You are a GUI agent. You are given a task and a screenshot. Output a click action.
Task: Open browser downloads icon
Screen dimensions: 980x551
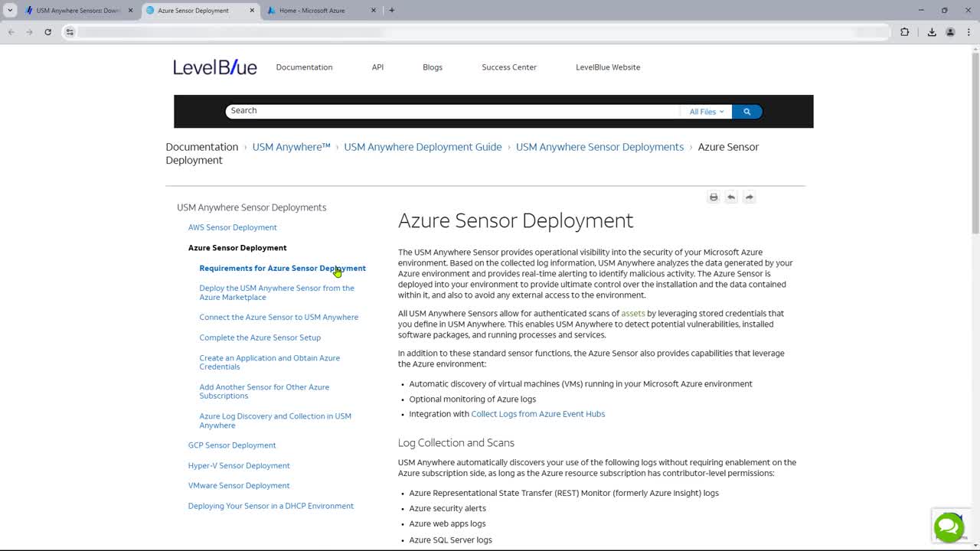pyautogui.click(x=932, y=32)
